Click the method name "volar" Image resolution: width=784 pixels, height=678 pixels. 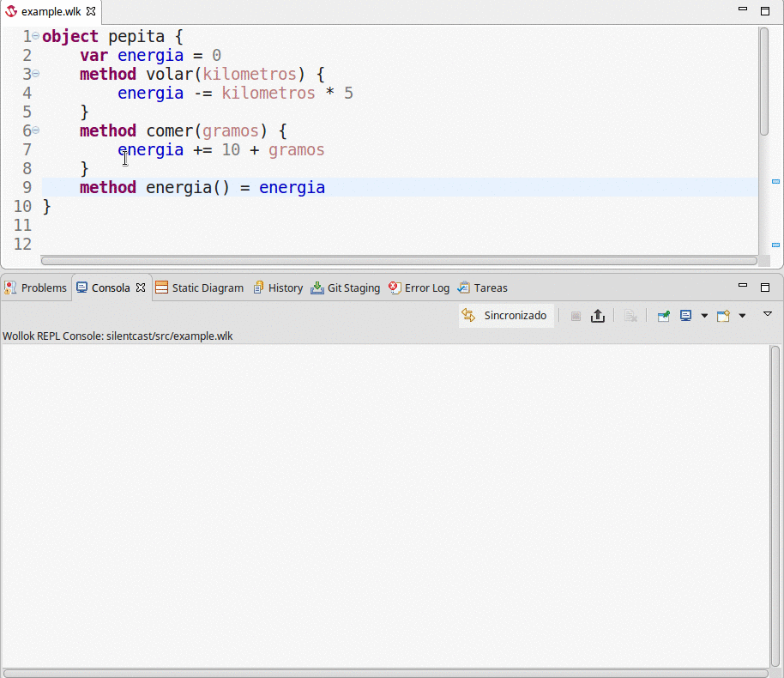click(170, 75)
